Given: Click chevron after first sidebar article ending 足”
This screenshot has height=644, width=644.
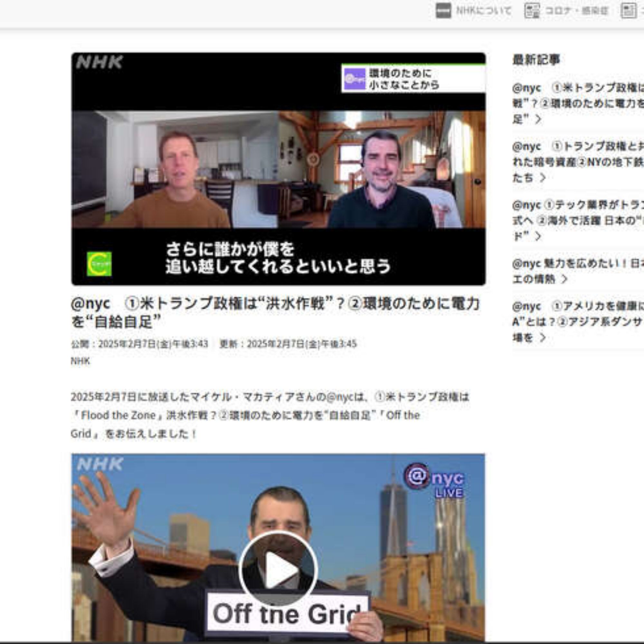Looking at the screenshot, I should [538, 119].
